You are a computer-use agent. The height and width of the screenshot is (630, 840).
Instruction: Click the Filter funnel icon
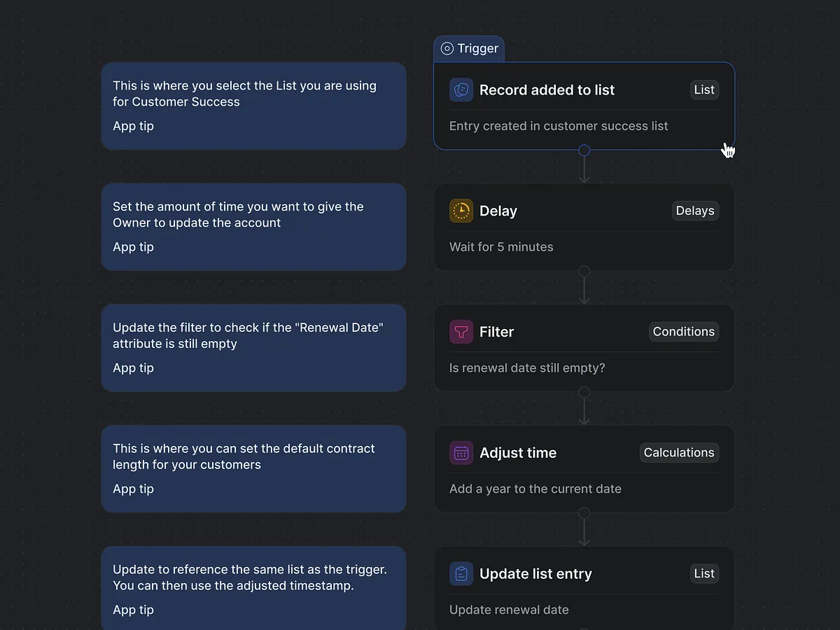pos(461,332)
